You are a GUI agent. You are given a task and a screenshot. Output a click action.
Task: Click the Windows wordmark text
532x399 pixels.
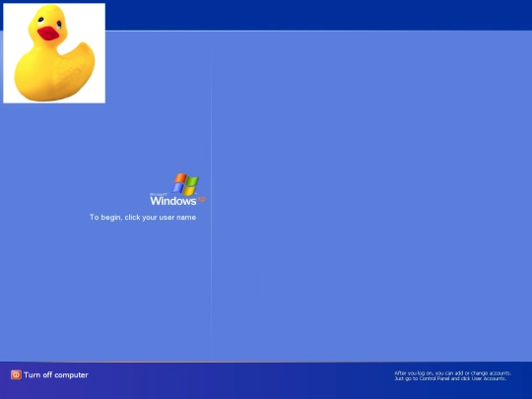[173, 201]
